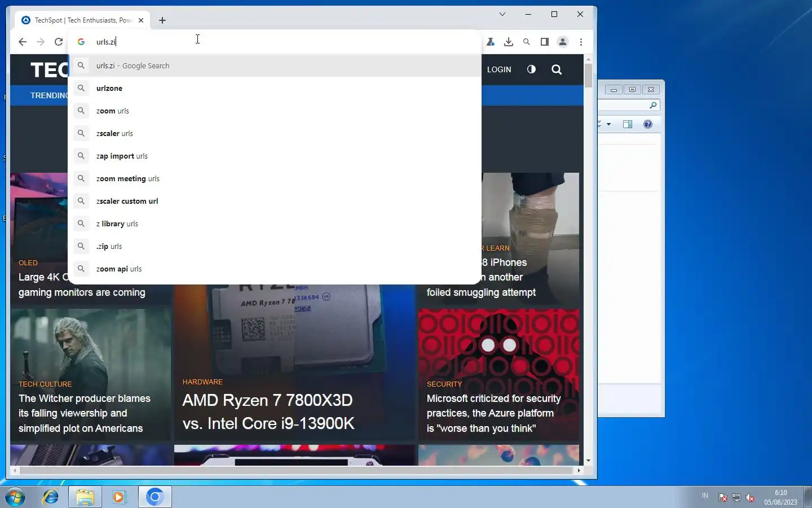The width and height of the screenshot is (812, 508).
Task: Choose the 'zoom api urls' suggestion
Action: 275,269
